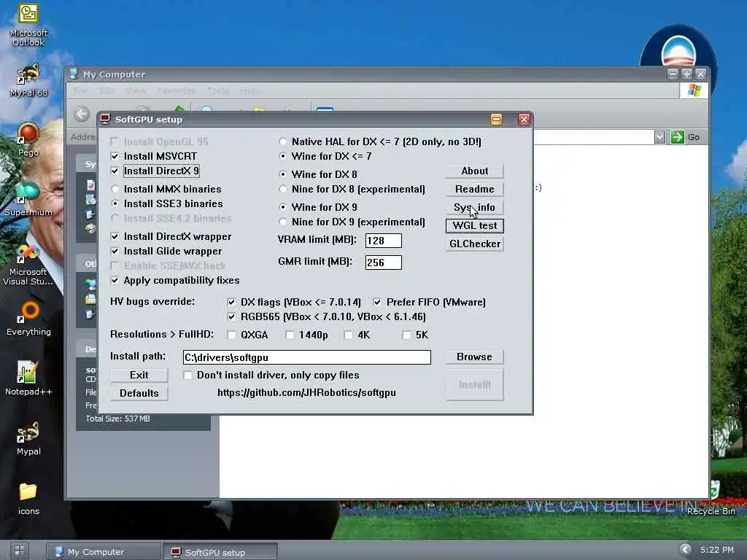Click My Computer title bar icon
Screen dimensions: 747x560
[x=74, y=74]
